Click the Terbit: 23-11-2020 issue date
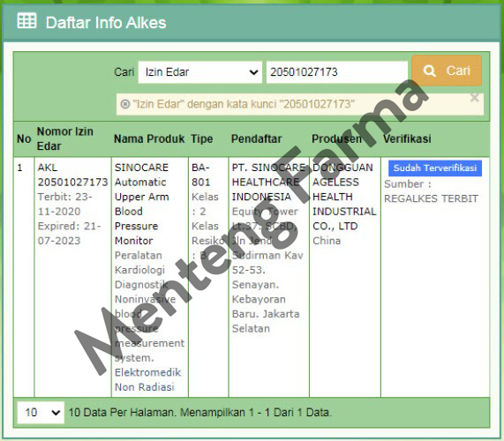The image size is (504, 441). pos(65,204)
